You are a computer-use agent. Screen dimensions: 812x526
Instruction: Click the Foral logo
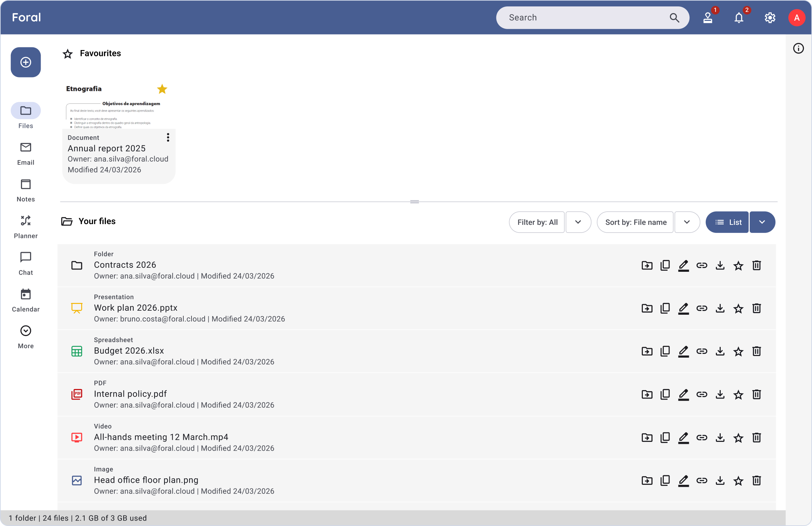tap(26, 17)
